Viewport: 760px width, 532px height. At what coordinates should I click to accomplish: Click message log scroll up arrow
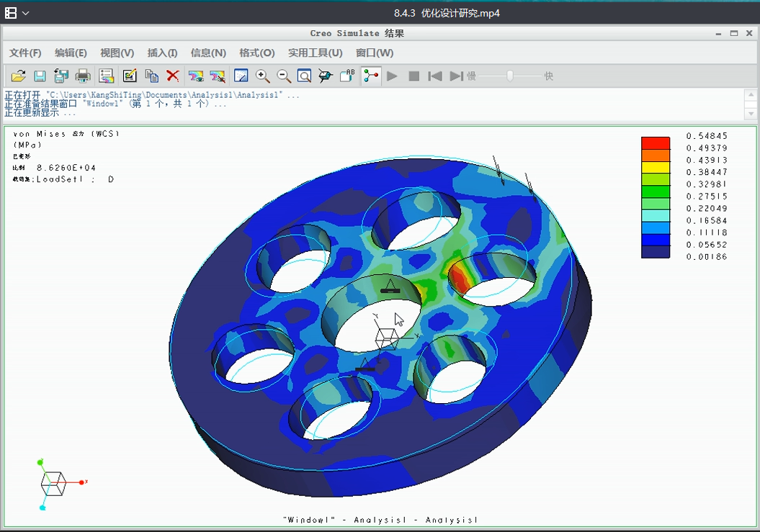pos(751,94)
